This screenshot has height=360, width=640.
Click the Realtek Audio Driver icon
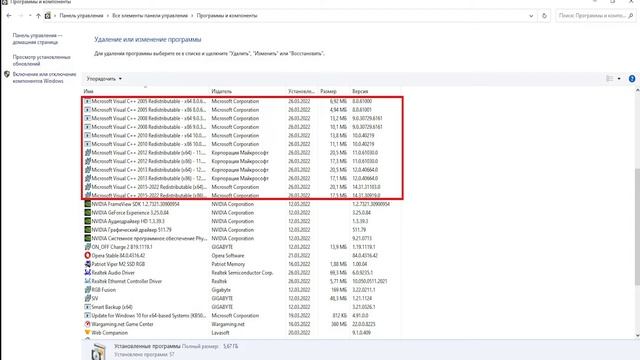point(87,273)
